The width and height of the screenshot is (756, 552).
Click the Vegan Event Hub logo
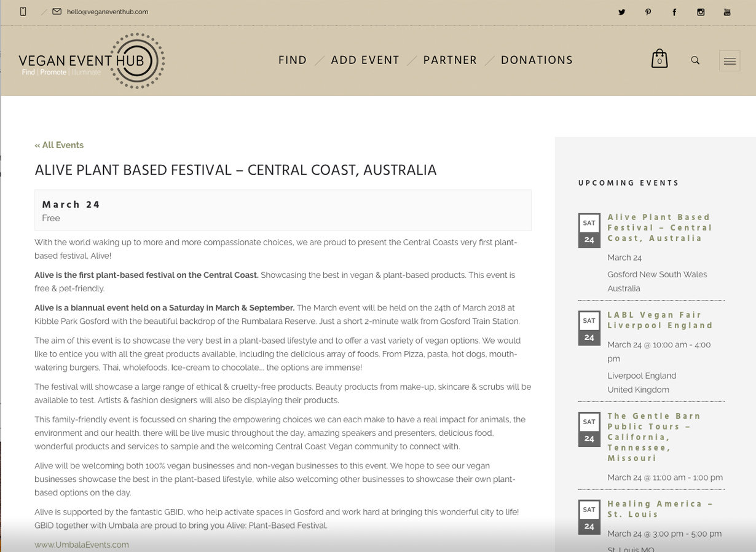point(92,61)
